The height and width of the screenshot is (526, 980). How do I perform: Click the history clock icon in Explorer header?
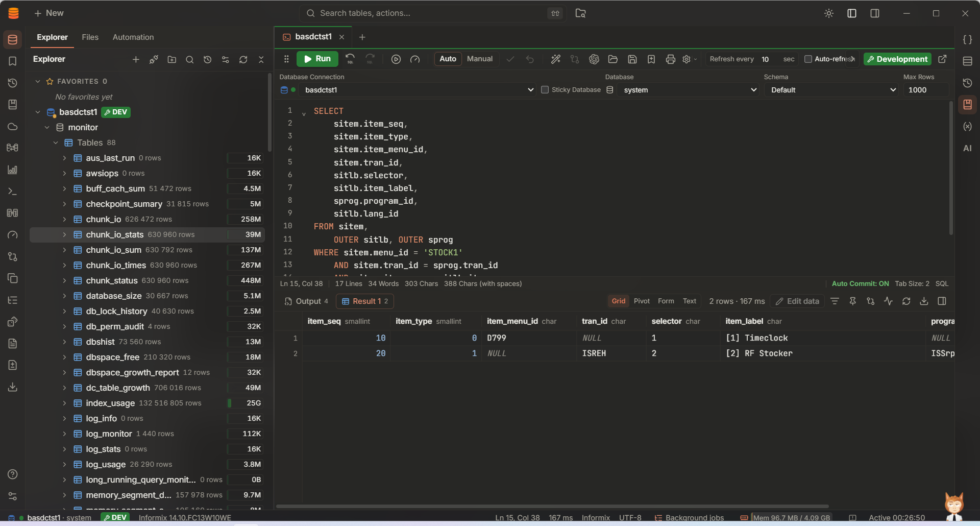[207, 60]
